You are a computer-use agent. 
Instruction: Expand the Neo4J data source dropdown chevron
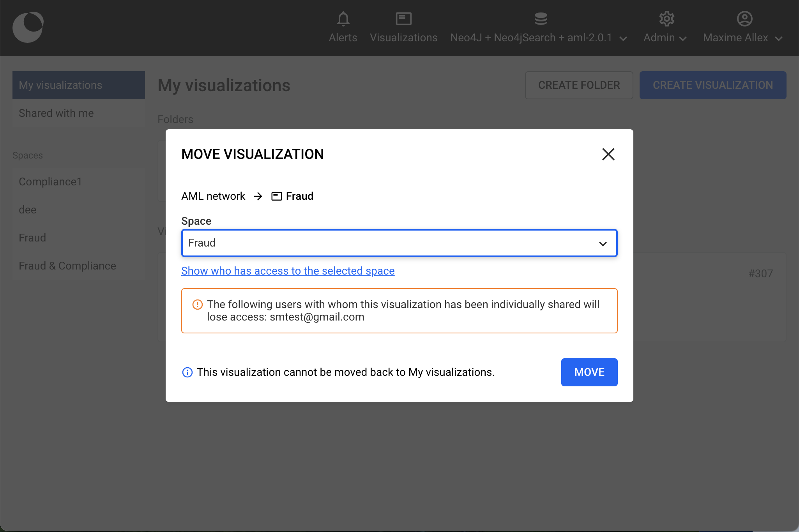pos(623,39)
